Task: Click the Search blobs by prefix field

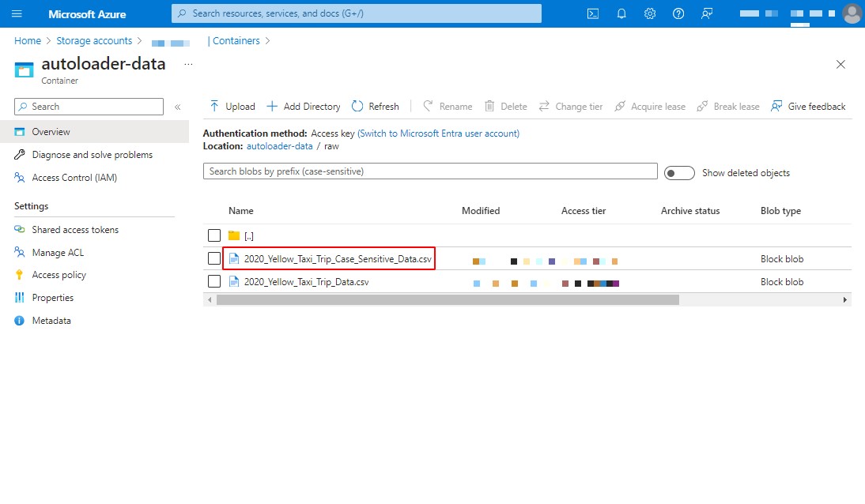Action: [x=430, y=171]
